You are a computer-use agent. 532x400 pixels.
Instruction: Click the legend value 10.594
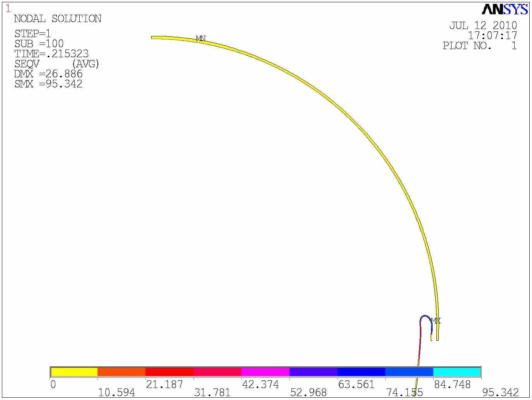116,393
